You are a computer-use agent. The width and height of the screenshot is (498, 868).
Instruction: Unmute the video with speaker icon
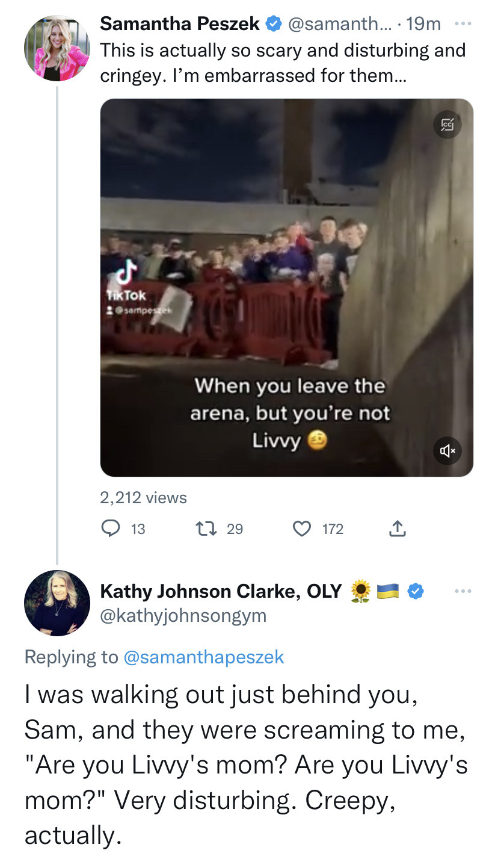click(447, 451)
